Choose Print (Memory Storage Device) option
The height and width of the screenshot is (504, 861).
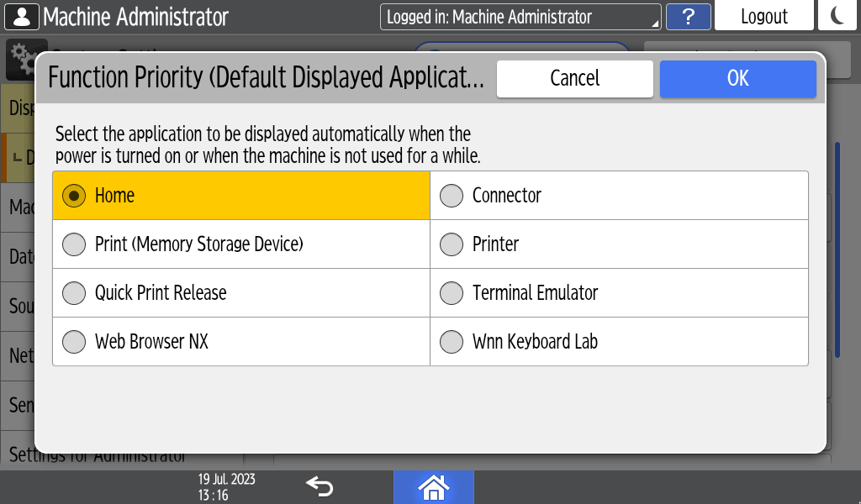tap(75, 244)
